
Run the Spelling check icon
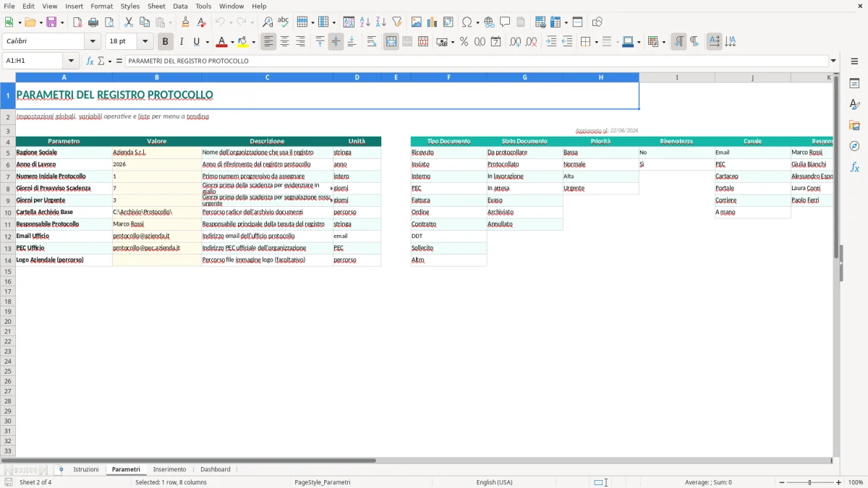284,22
